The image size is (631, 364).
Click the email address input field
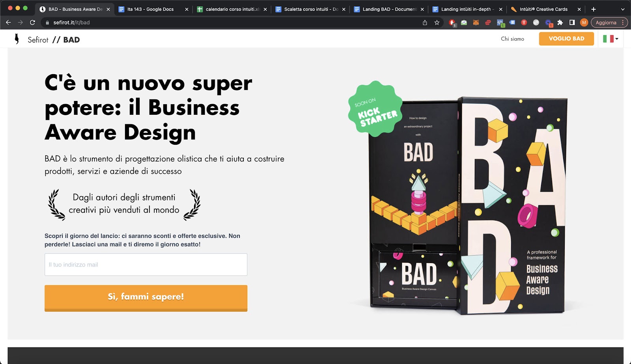click(x=146, y=265)
